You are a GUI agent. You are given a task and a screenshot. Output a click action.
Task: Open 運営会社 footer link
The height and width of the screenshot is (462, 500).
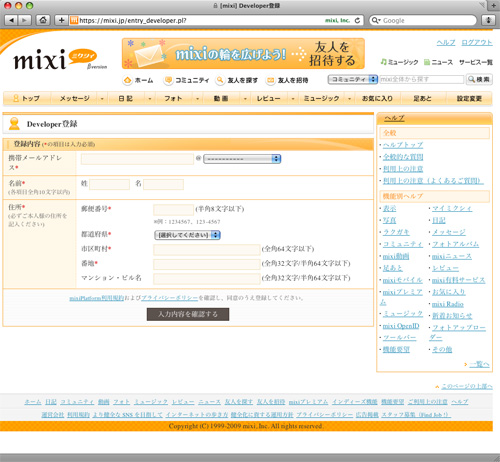click(53, 415)
